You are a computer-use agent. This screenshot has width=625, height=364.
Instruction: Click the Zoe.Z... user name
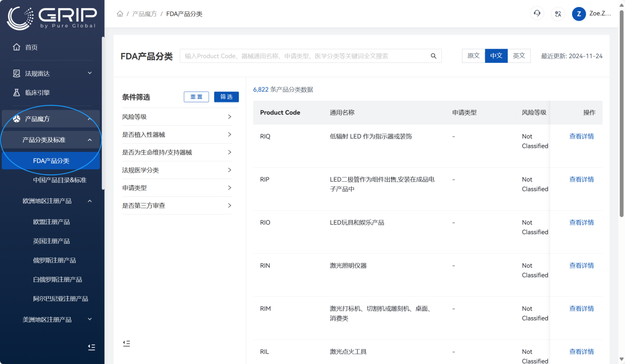(x=600, y=13)
